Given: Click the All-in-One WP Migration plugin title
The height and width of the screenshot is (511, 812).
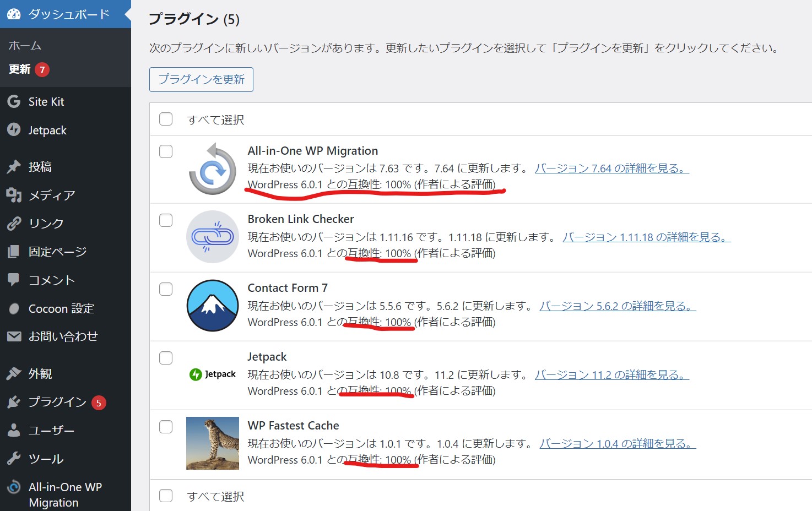Looking at the screenshot, I should pos(313,151).
